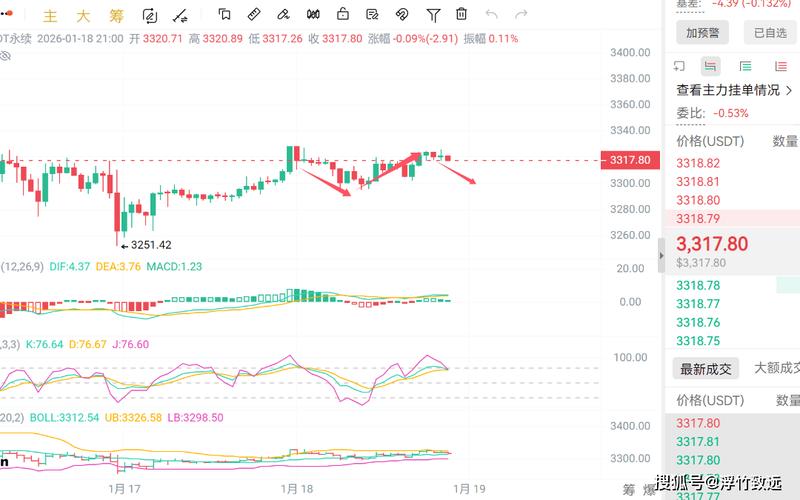
Task: Click the 已自选 button
Action: point(769,33)
